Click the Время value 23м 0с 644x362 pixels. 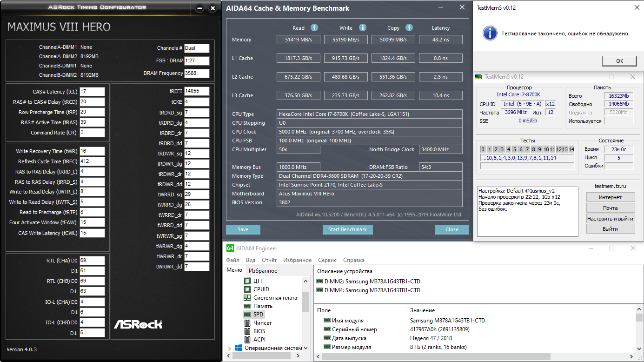(x=619, y=149)
